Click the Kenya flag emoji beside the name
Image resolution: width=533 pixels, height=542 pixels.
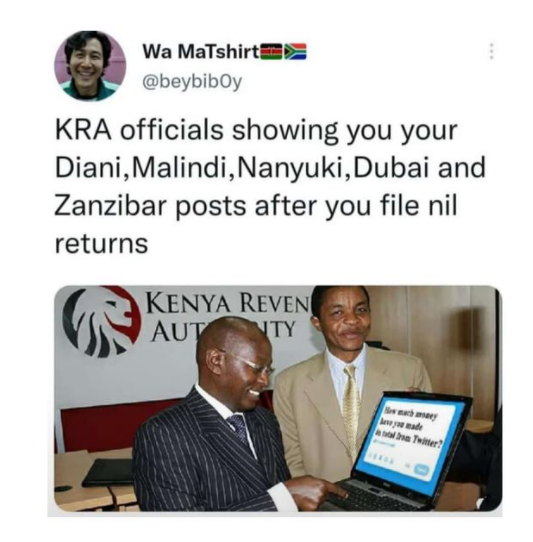(271, 52)
